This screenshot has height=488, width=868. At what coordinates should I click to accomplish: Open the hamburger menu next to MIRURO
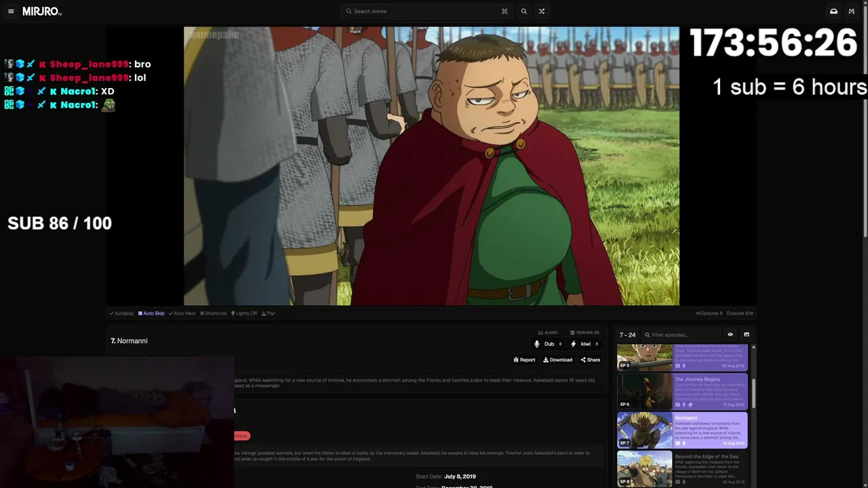11,12
